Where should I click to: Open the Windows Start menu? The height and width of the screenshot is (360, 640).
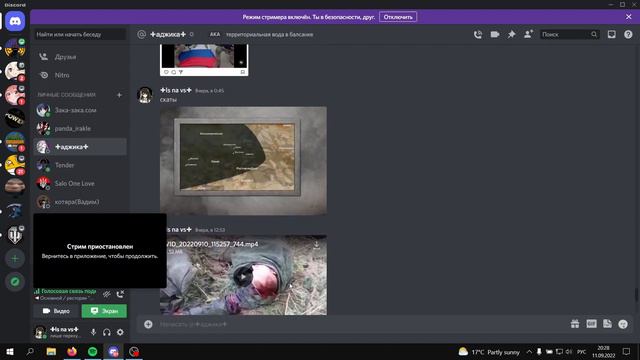10,351
